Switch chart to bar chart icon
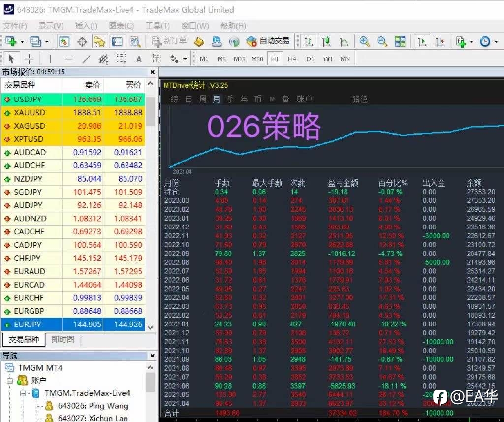The height and width of the screenshot is (422, 504). (309, 41)
